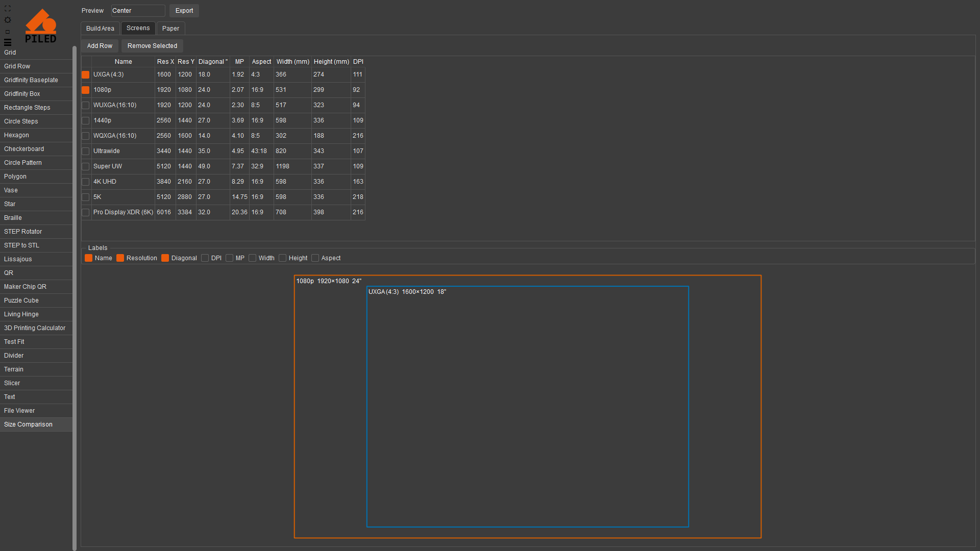This screenshot has height=551, width=980.
Task: Click the small square icon under the sun
Action: click(8, 32)
